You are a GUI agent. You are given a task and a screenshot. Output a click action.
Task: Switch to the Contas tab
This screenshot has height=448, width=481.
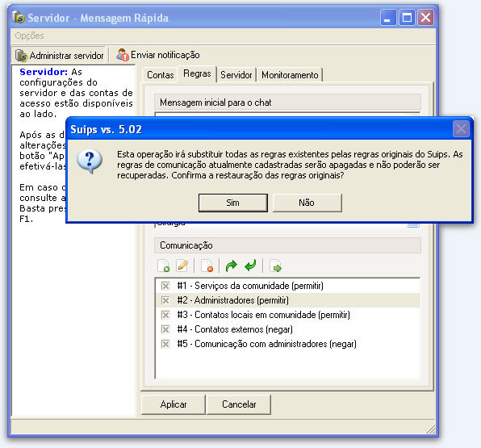pyautogui.click(x=160, y=75)
